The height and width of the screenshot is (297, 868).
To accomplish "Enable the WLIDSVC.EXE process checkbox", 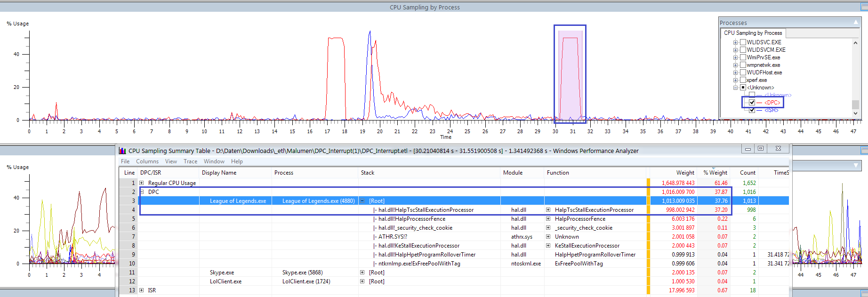I will click(x=743, y=42).
